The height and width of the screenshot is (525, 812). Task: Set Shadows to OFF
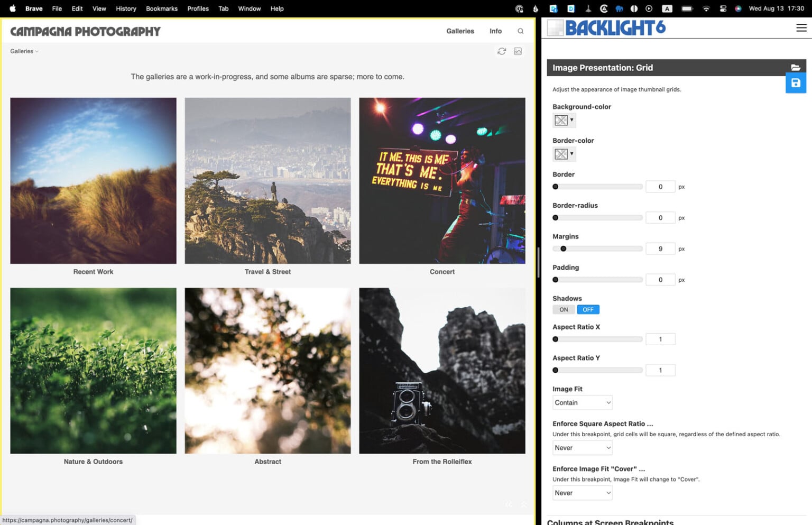tap(588, 309)
